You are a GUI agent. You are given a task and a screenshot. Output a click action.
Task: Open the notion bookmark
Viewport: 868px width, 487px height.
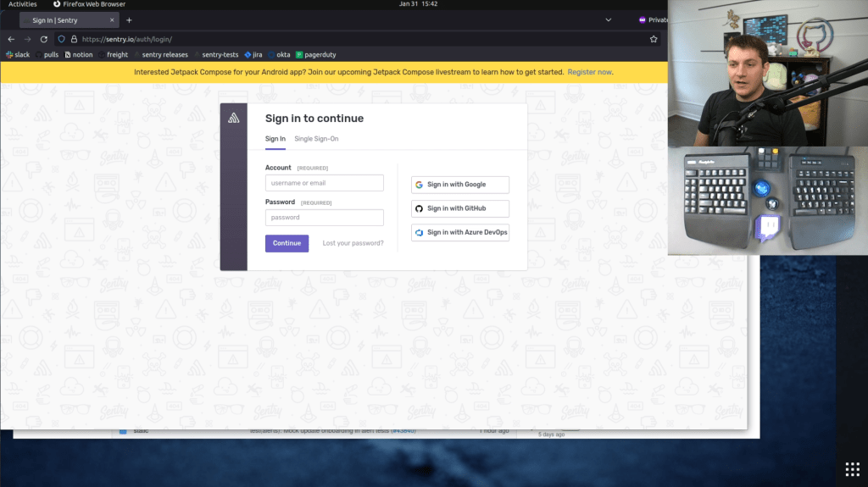point(79,55)
